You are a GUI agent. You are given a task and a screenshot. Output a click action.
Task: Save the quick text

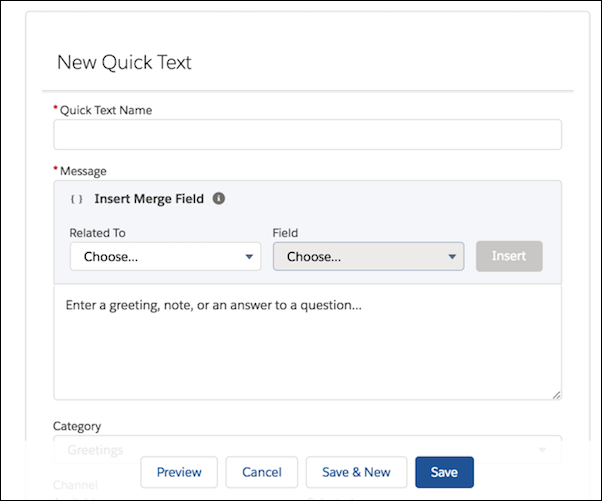[x=444, y=472]
